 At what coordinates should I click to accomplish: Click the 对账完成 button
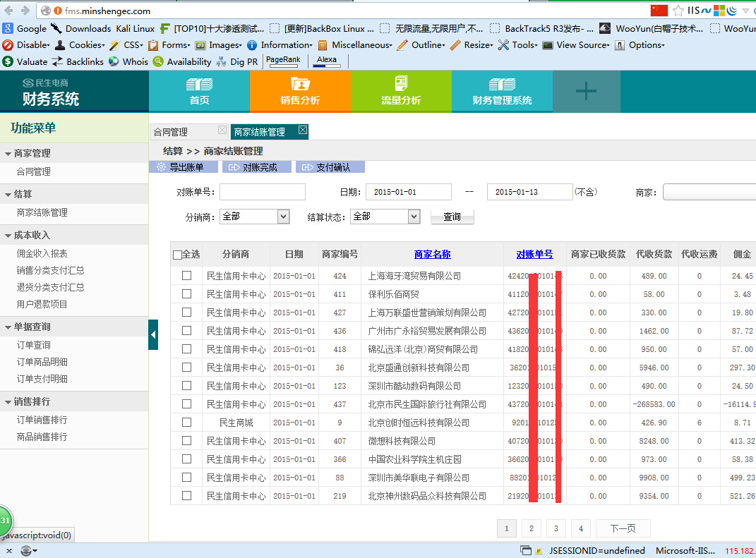point(256,167)
